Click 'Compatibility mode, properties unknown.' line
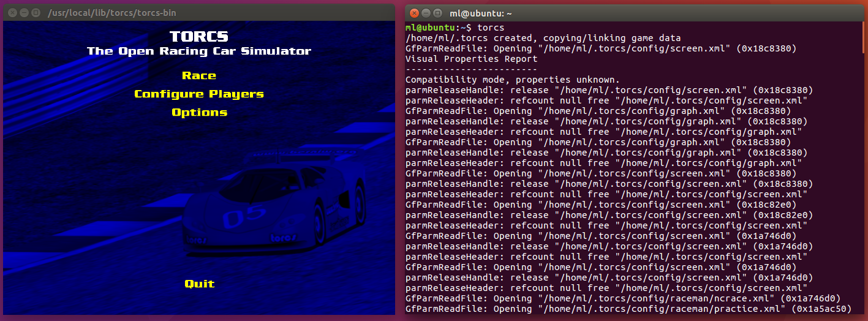The image size is (868, 321). [513, 80]
